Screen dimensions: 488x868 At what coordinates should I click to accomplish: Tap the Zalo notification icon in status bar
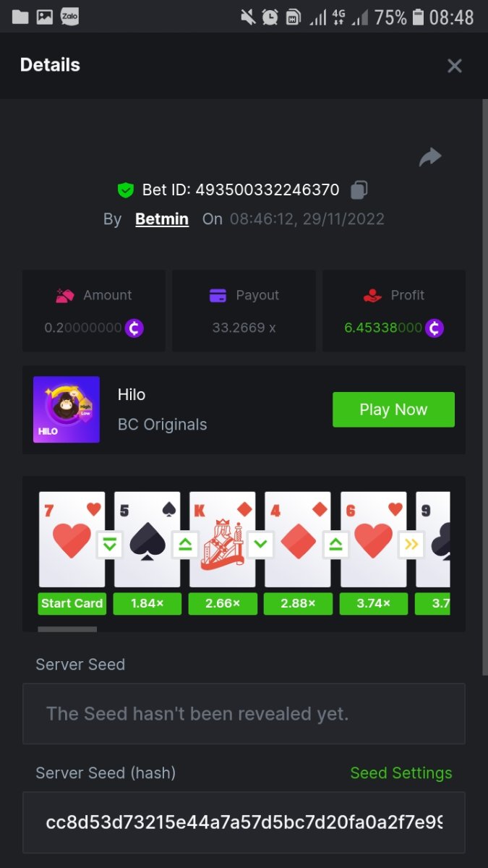coord(70,17)
